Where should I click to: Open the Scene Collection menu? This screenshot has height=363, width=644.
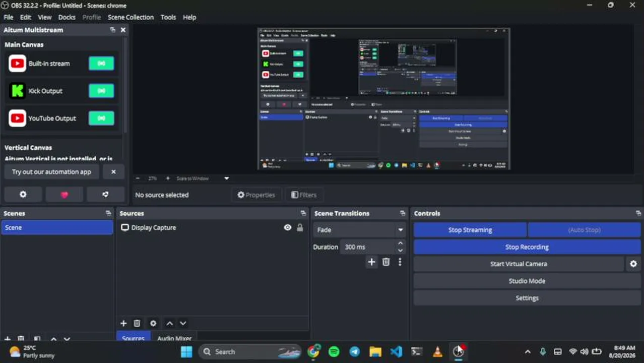[x=131, y=17]
